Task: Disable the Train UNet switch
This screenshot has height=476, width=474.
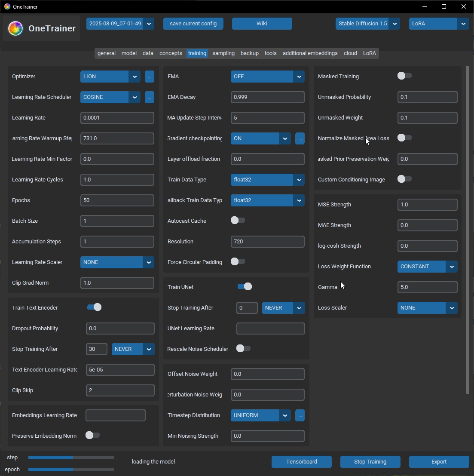Action: point(245,286)
